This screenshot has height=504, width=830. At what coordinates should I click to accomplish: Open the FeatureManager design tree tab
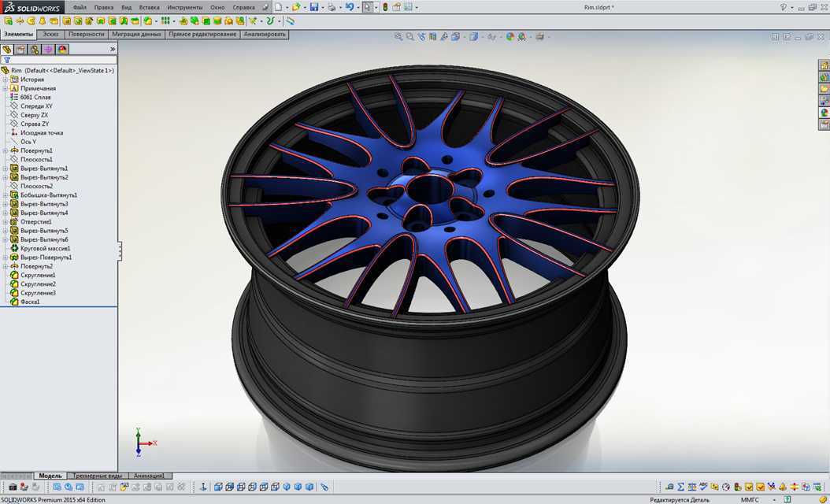pyautogui.click(x=7, y=50)
